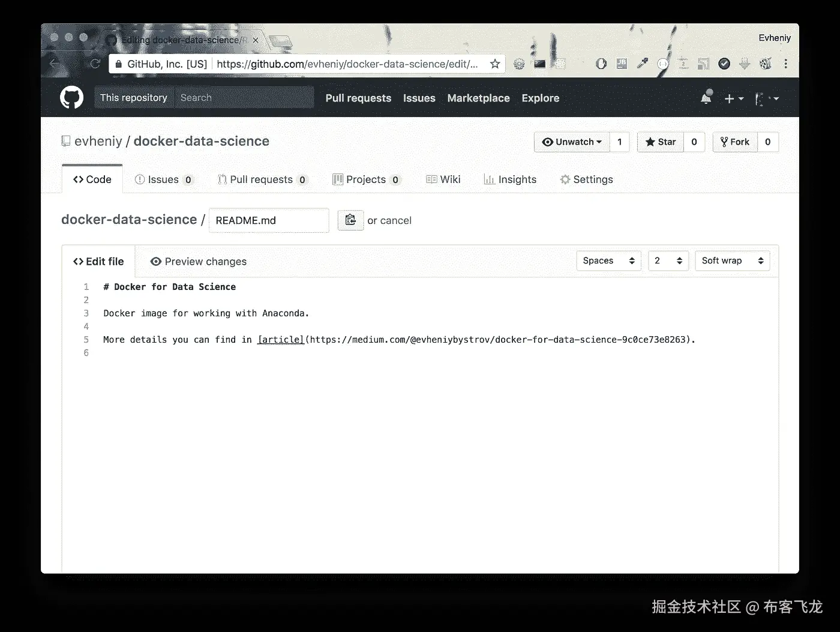
Task: Open Marketplace in the top nav
Action: tap(478, 98)
